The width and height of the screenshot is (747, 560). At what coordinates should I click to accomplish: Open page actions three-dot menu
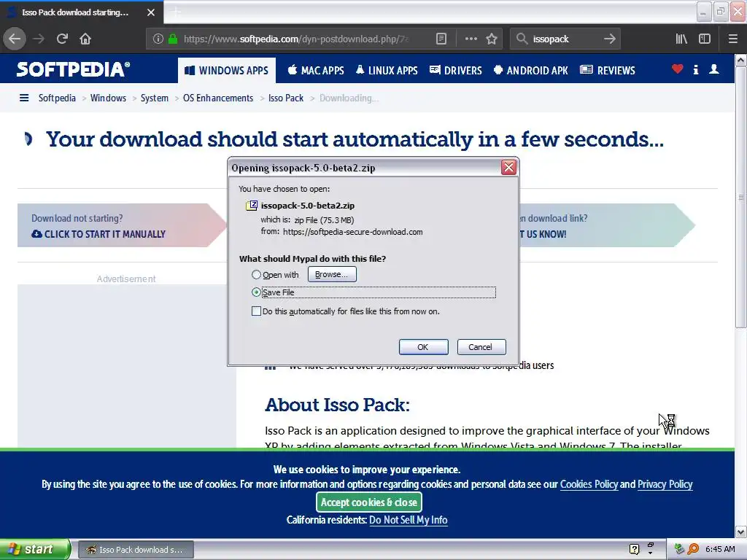coord(471,39)
